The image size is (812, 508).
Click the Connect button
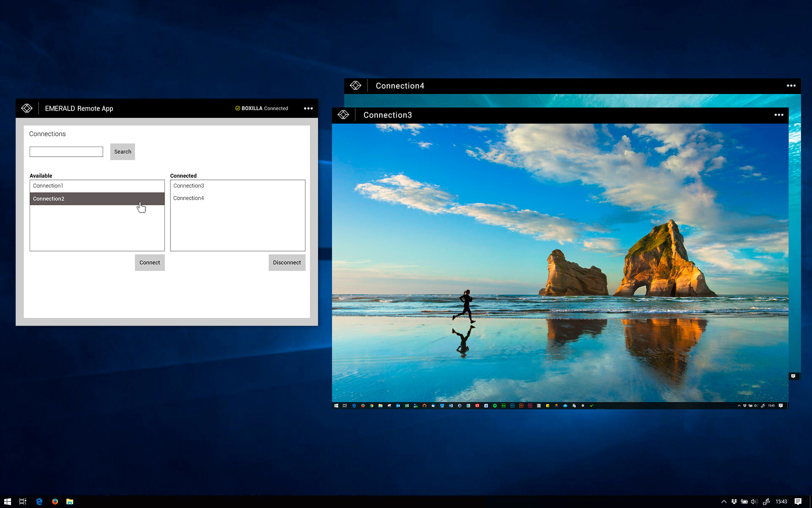(x=149, y=262)
